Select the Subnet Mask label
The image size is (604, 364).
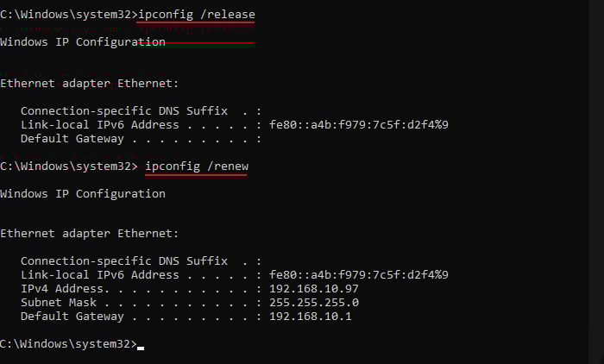pos(59,303)
